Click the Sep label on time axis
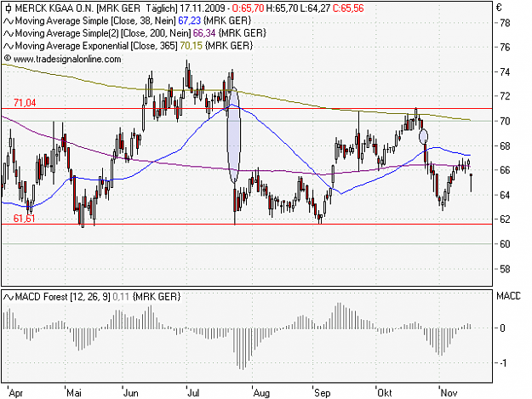532x399 pixels. 322,393
